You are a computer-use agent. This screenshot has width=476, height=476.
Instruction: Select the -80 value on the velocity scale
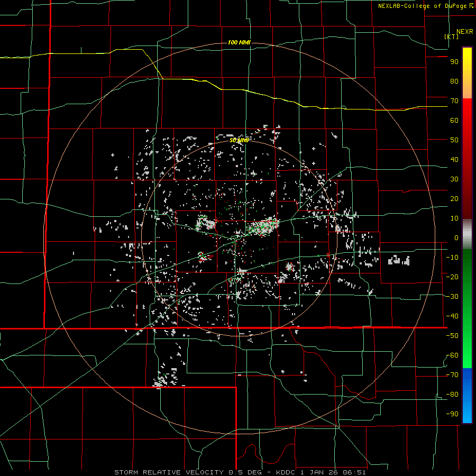452,395
